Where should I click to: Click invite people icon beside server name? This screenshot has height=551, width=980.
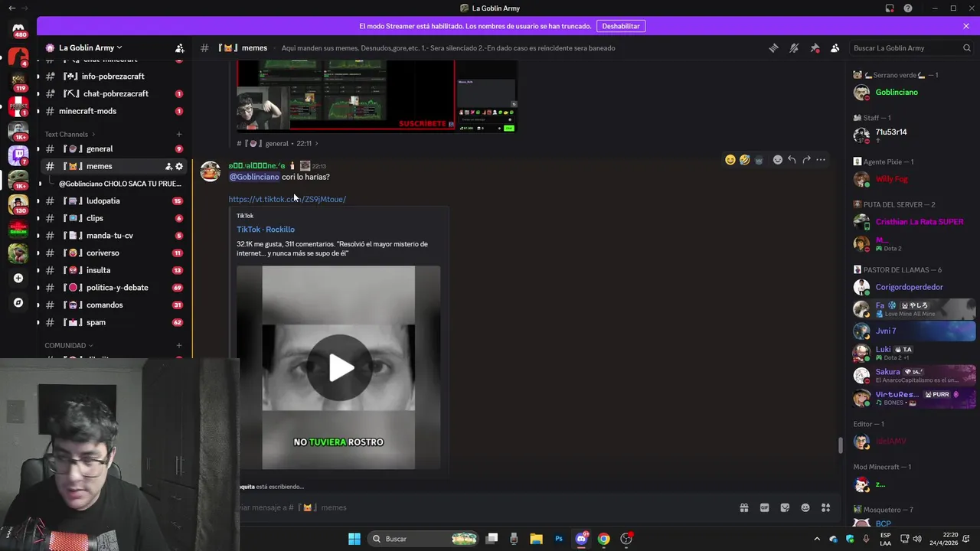[180, 47]
